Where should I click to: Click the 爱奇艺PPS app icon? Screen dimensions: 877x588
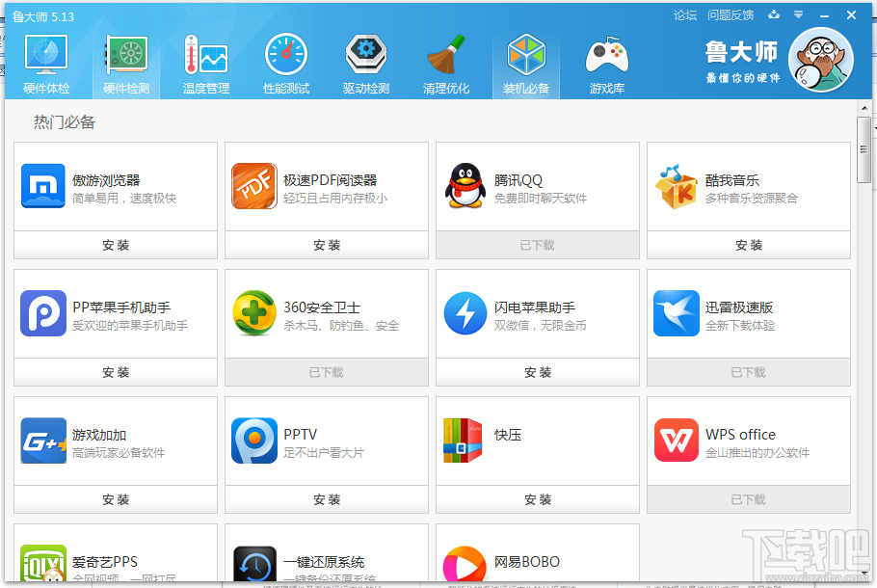(x=43, y=563)
